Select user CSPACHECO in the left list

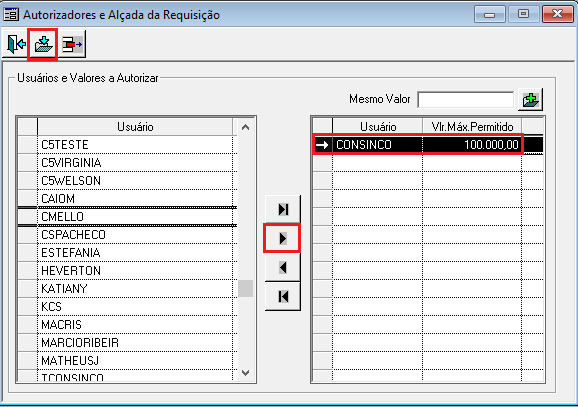click(x=135, y=235)
